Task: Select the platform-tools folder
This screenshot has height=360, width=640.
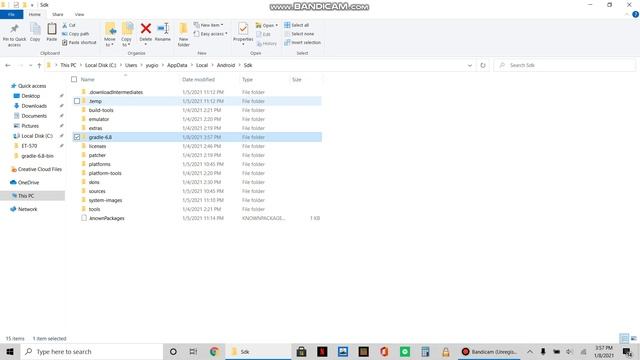Action: (105, 173)
